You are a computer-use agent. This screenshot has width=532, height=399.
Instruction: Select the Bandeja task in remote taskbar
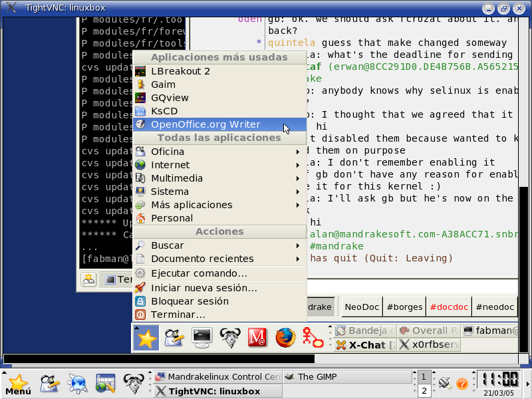365,331
